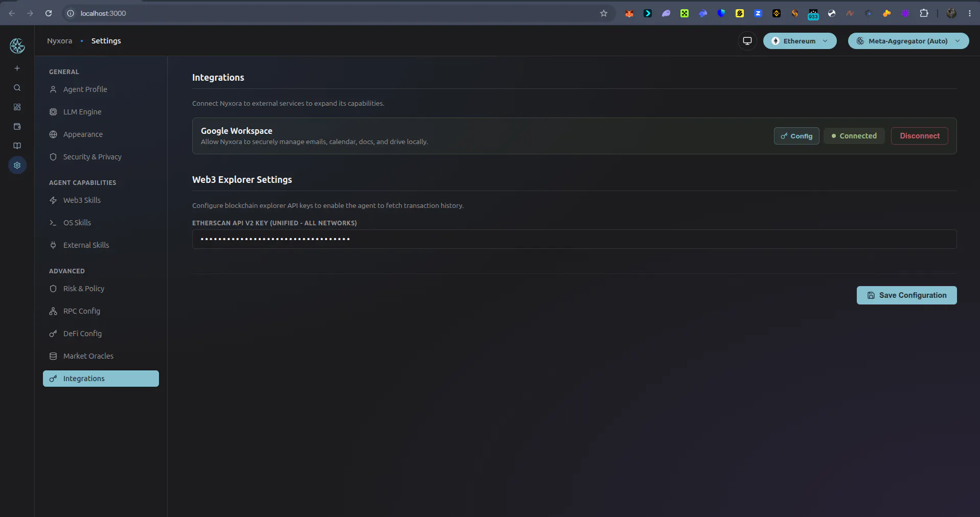The image size is (980, 517).
Task: Click the Integrations page heading
Action: click(218, 78)
